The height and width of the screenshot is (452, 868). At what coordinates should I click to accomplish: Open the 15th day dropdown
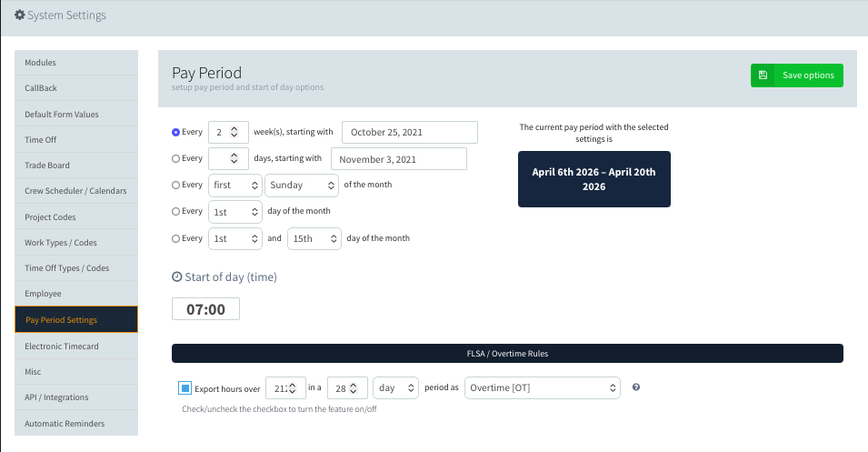tap(314, 239)
